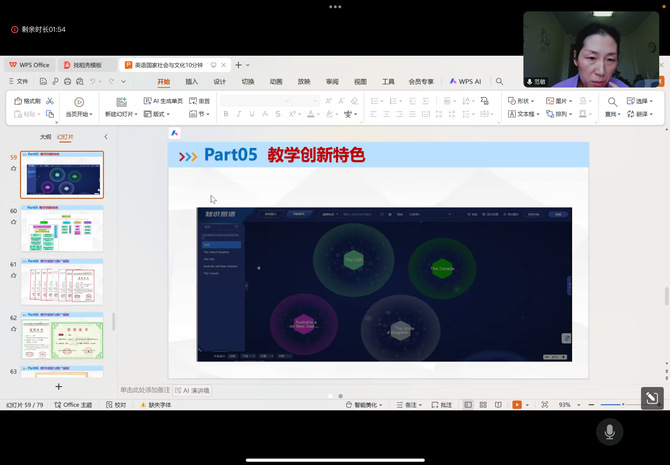670x465 pixels.
Task: Adjust the zoom slider in status bar
Action: point(623,405)
